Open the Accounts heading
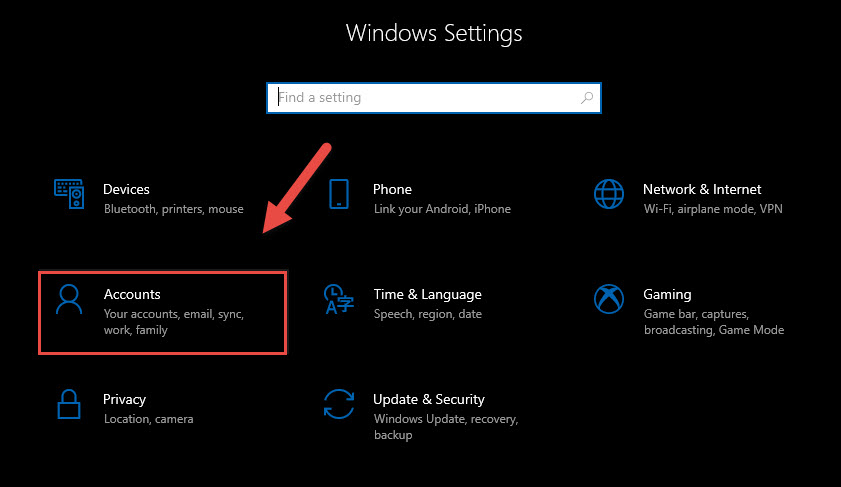Screen dimensions: 841x487 (x=132, y=294)
